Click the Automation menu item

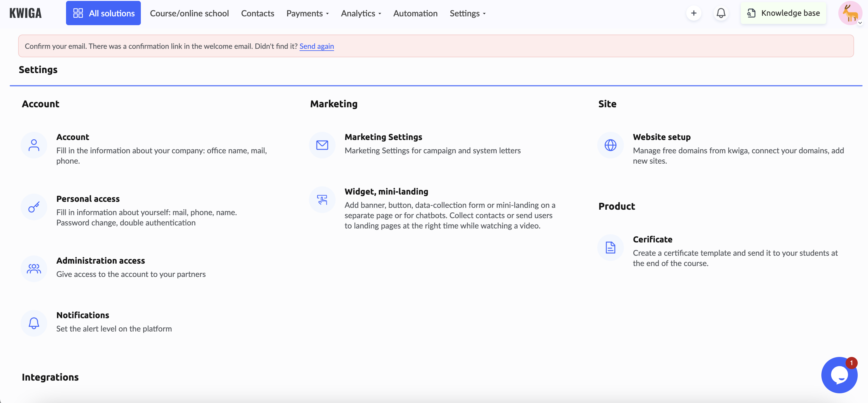[415, 13]
